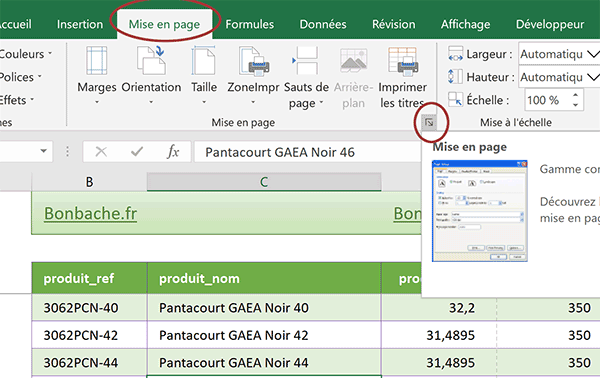Click Imprimer les titres icon
600x378 pixels.
point(403,60)
